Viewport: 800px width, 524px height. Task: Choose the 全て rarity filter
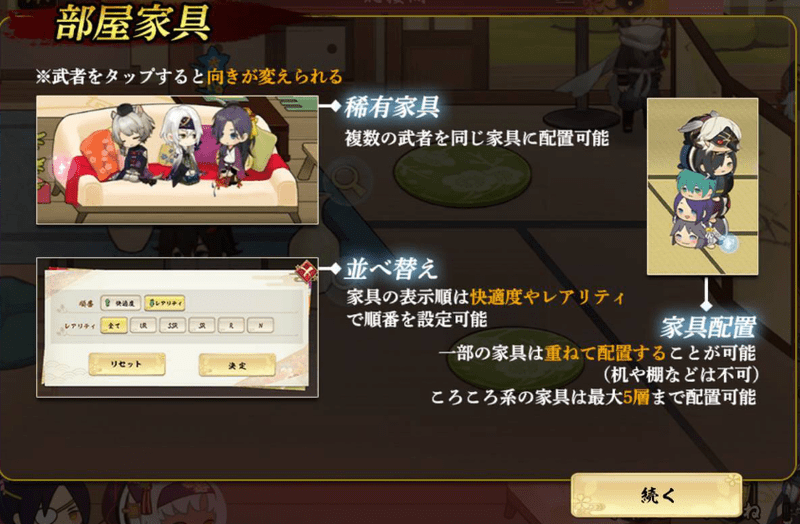coord(114,326)
